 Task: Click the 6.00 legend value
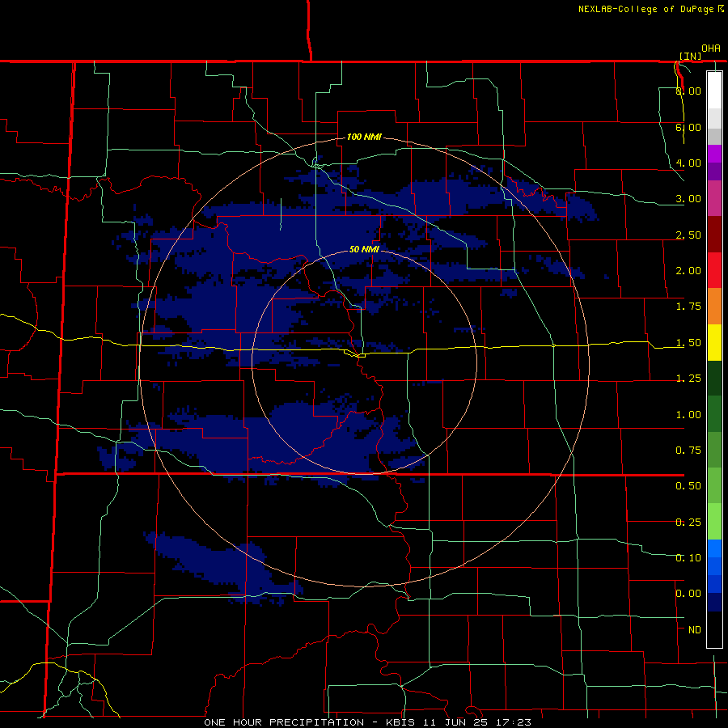click(688, 127)
